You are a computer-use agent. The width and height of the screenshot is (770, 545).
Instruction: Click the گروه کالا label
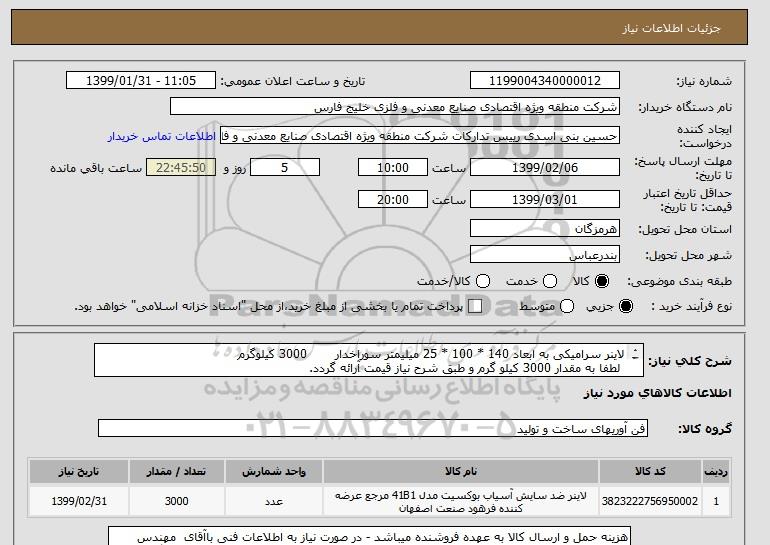coord(705,429)
